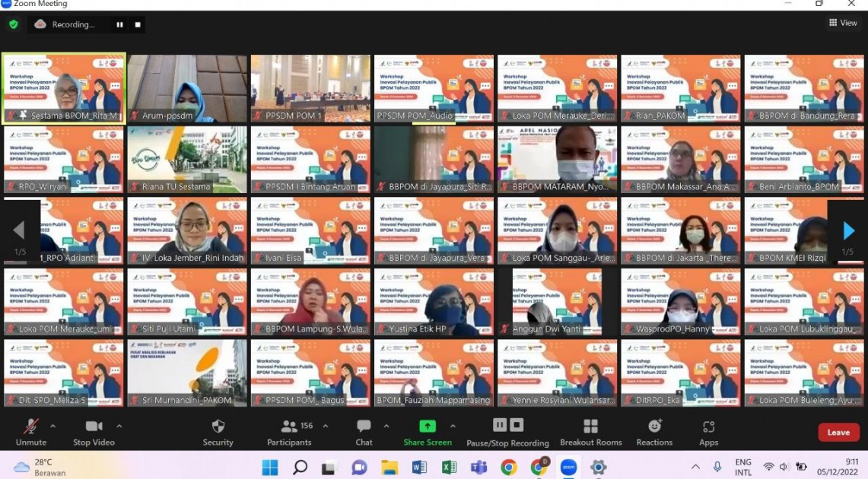The image size is (868, 479).
Task: Open the Chat panel
Action: tap(364, 427)
